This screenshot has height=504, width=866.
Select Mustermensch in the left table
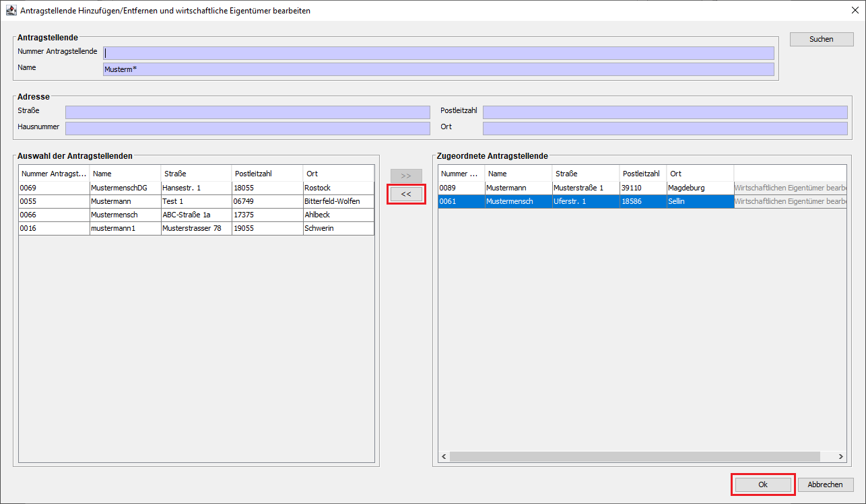pyautogui.click(x=125, y=215)
